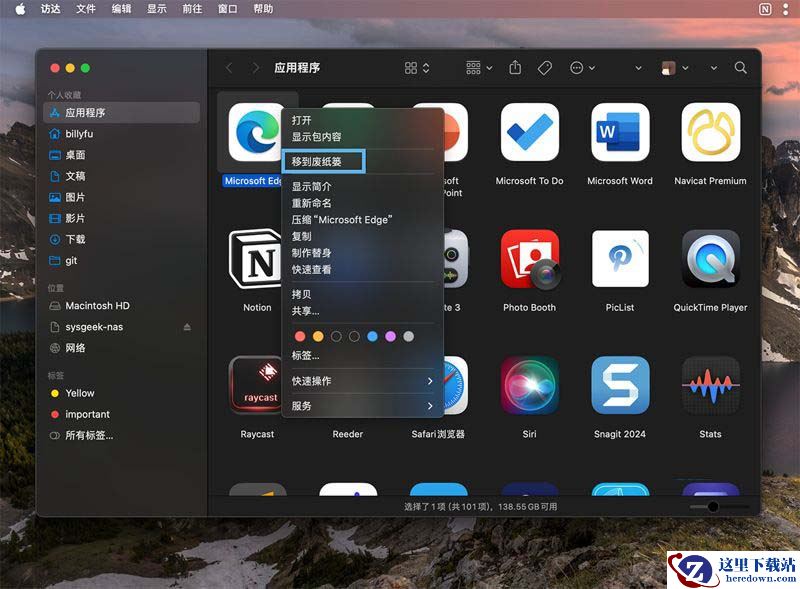800x589 pixels.
Task: Click the Share toolbar icon
Action: [x=515, y=67]
